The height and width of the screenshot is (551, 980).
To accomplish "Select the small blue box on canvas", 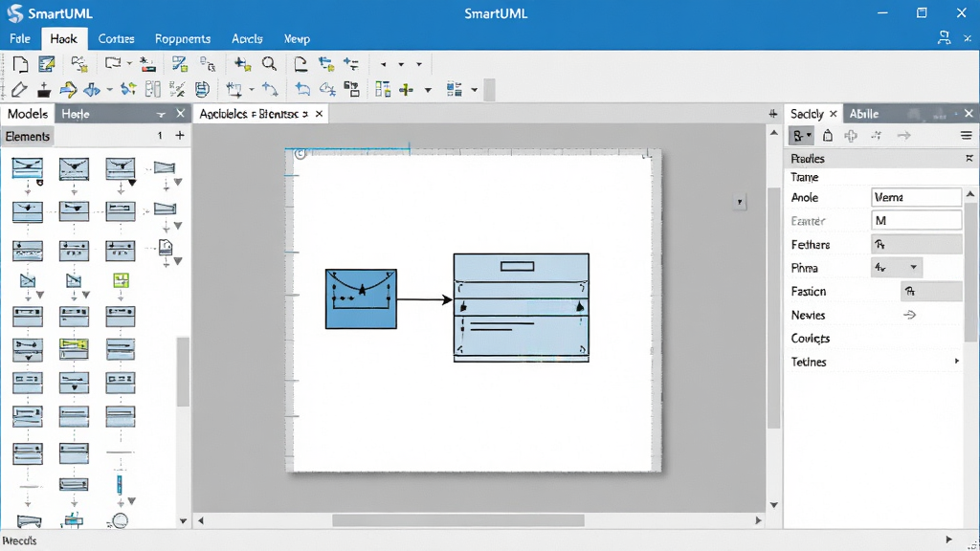I will (361, 298).
